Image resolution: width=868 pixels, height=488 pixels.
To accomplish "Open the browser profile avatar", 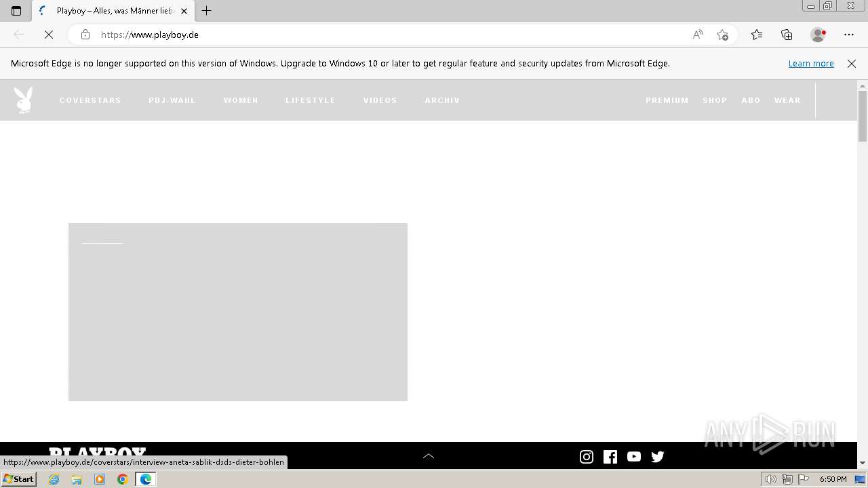I will [818, 35].
